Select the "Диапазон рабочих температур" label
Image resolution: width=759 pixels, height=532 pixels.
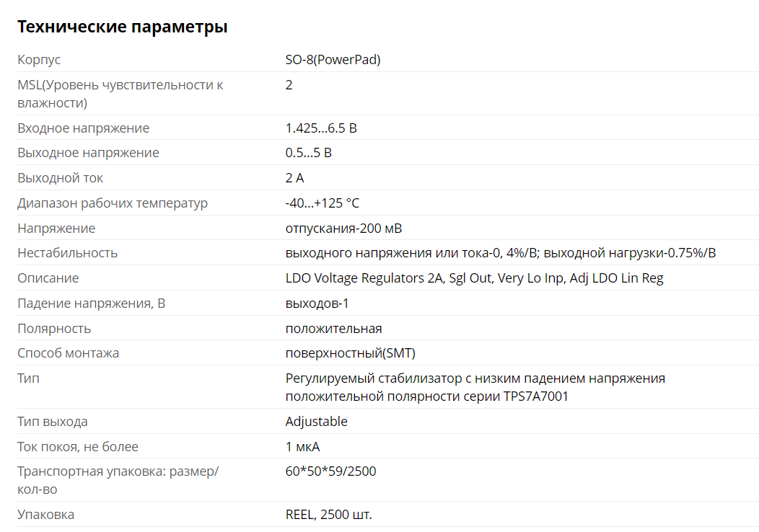pyautogui.click(x=113, y=203)
